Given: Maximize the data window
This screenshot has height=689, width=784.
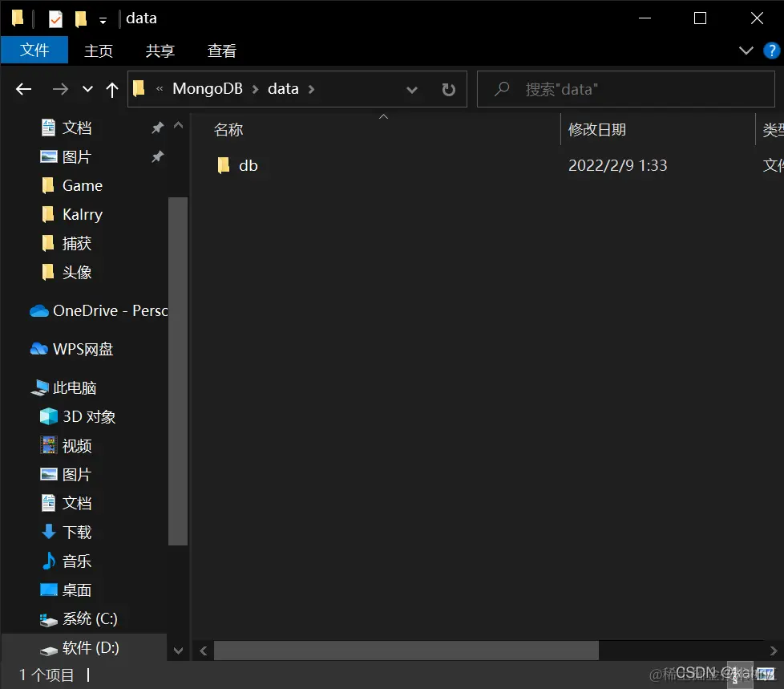Looking at the screenshot, I should tap(700, 18).
